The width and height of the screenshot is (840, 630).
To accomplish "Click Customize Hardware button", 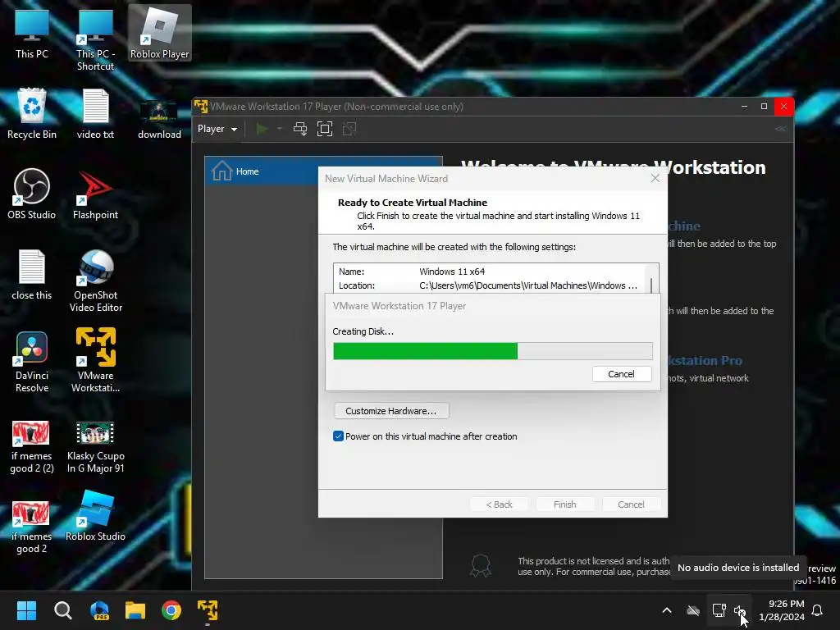I will [391, 411].
